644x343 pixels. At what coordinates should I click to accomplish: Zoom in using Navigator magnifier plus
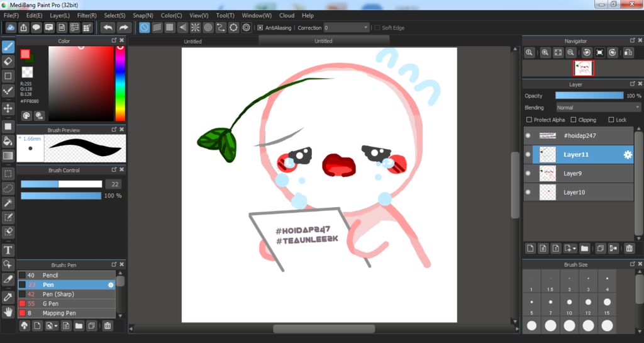point(545,53)
